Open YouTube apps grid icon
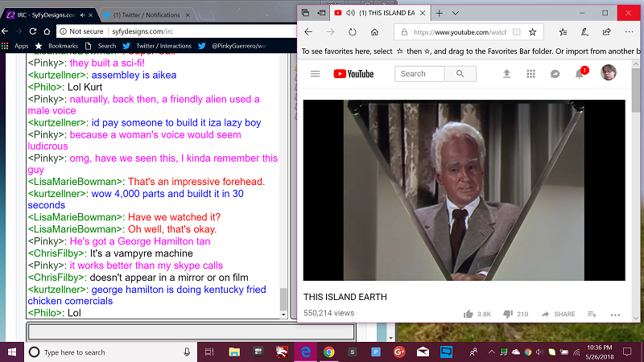The image size is (644, 362). point(530,74)
